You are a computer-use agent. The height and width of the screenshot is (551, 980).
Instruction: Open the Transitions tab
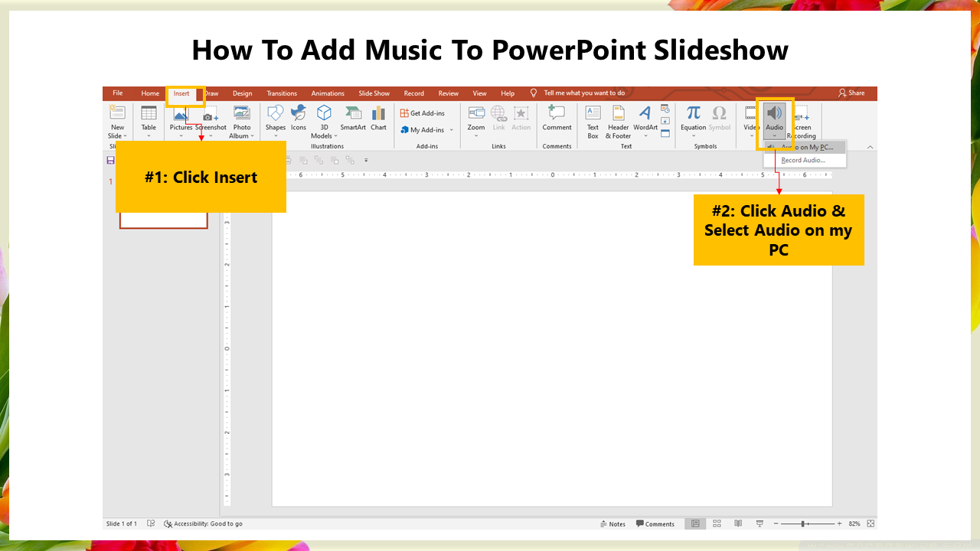tap(282, 93)
